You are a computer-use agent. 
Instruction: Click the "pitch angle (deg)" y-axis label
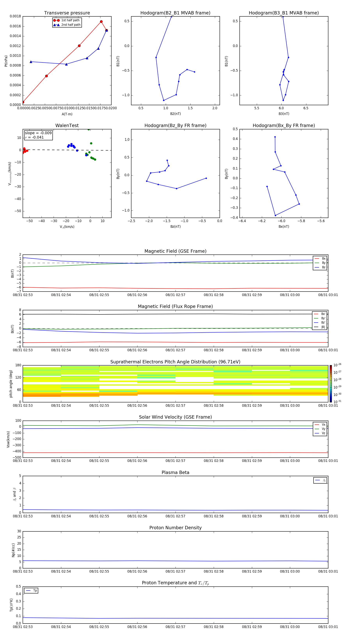[x=11, y=384]
